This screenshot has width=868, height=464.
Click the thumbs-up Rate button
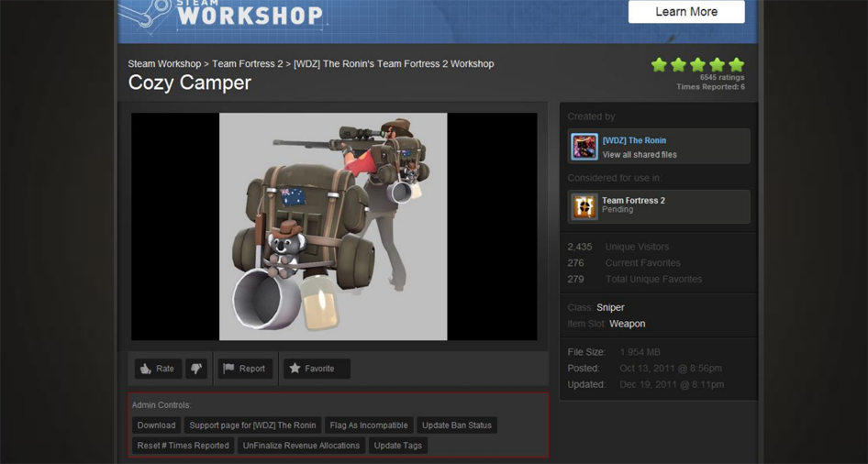[x=159, y=369]
